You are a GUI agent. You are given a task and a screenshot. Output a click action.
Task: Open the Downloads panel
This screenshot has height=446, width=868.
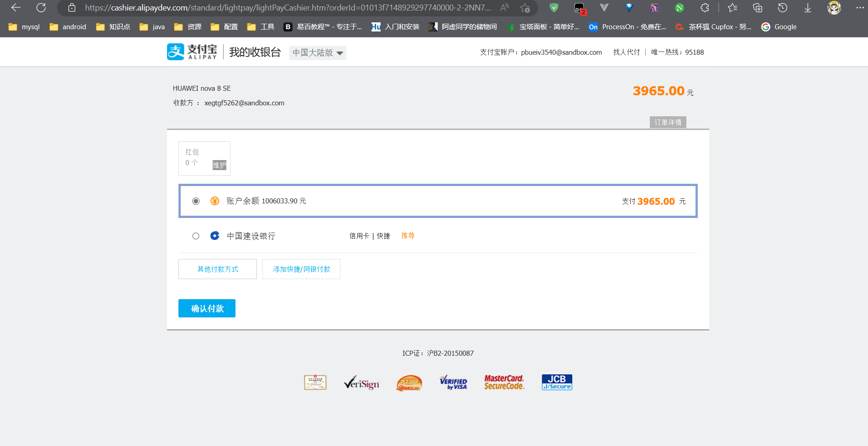[808, 8]
